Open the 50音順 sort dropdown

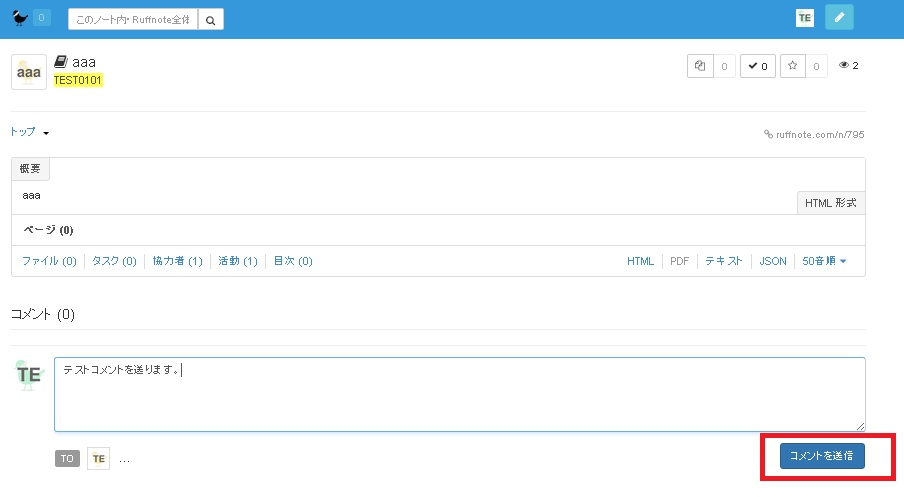824,261
